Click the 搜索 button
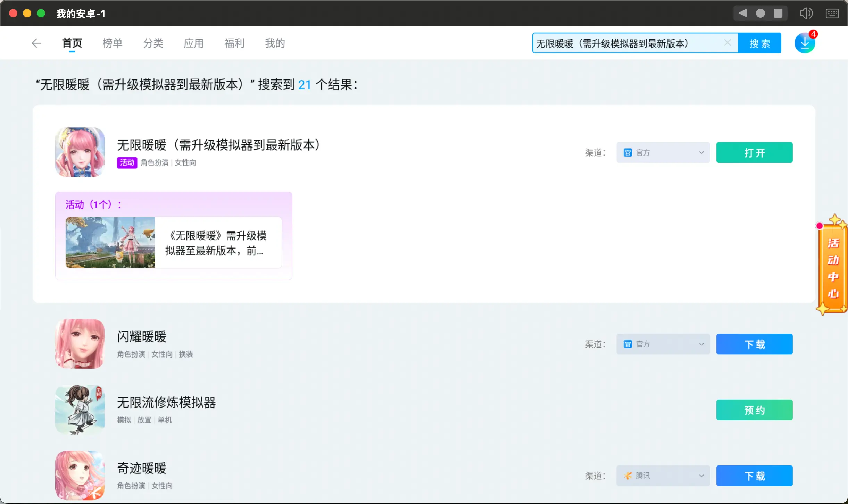Viewport: 848px width, 504px height. (759, 43)
